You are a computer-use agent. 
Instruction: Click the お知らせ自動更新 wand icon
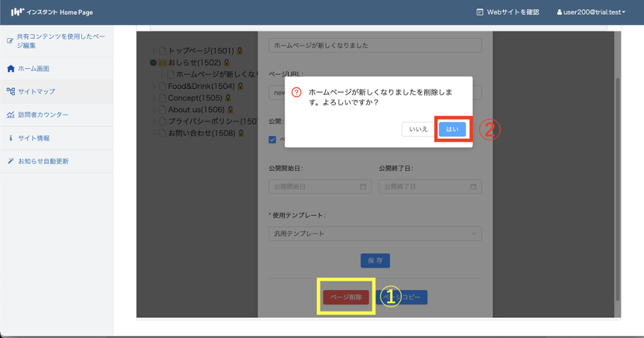(x=10, y=161)
